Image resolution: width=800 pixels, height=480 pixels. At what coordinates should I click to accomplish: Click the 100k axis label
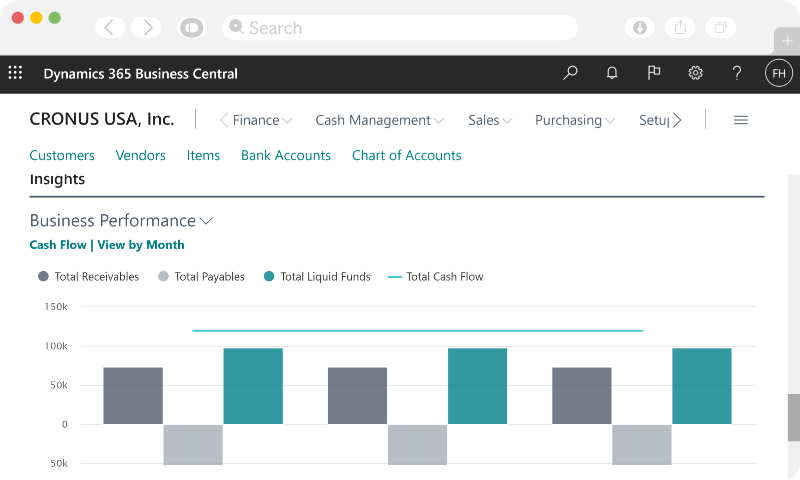tap(56, 346)
